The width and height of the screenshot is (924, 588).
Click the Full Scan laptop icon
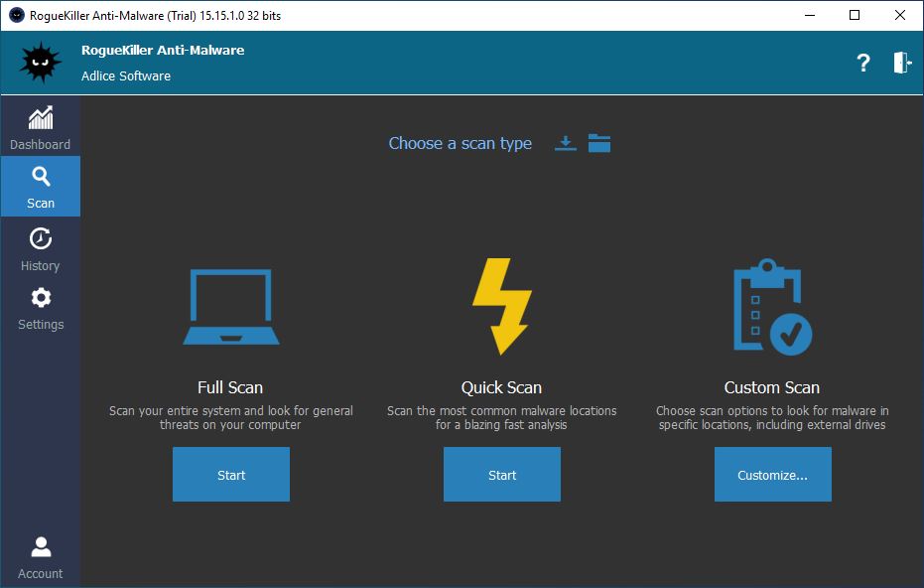(x=231, y=307)
